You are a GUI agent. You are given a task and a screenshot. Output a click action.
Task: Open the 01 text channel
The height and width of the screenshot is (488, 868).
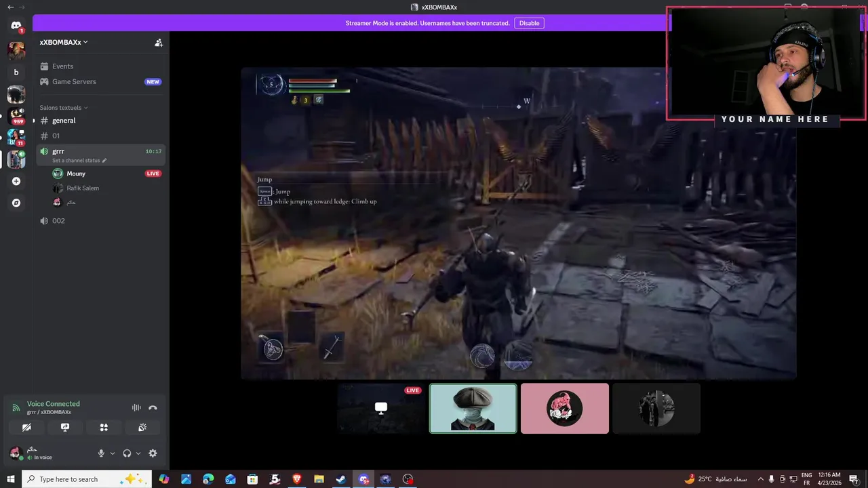coord(100,136)
